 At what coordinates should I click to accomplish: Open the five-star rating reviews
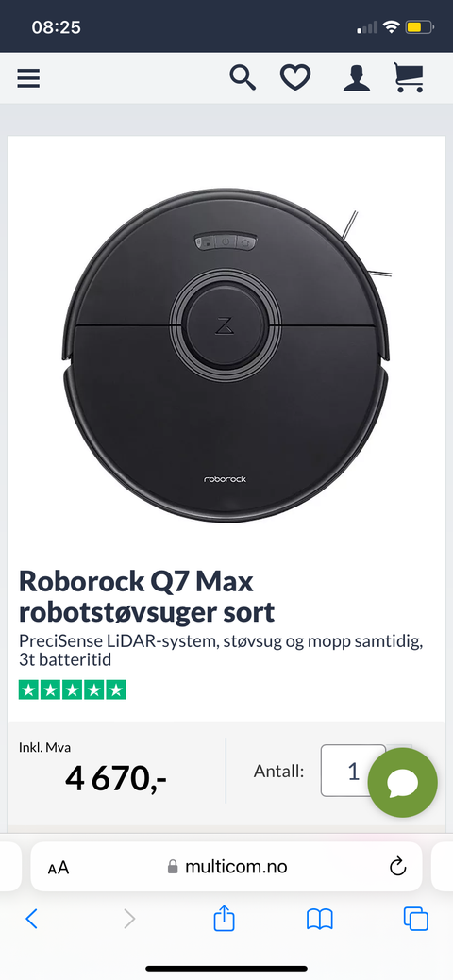click(x=73, y=690)
